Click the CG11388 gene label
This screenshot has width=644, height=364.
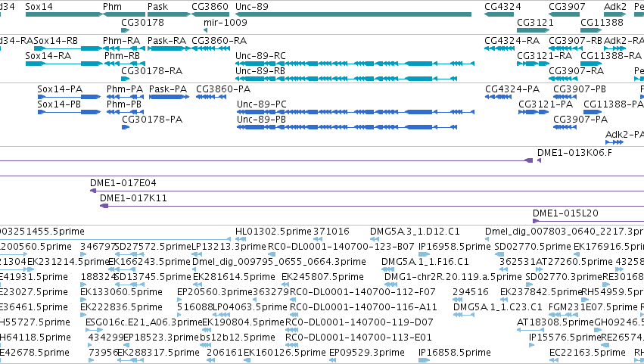(x=602, y=22)
